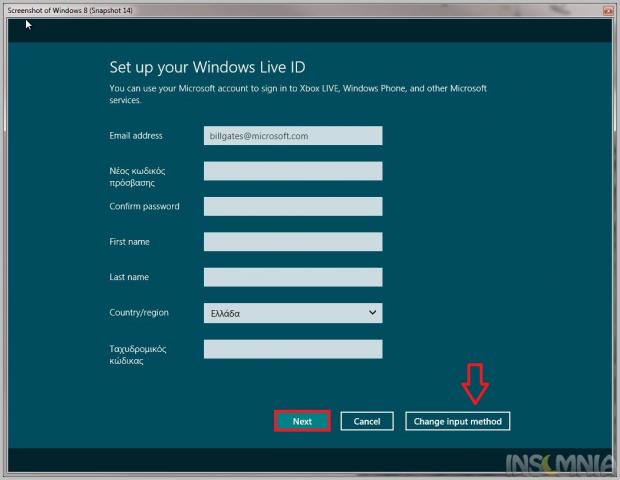620x480 pixels.
Task: Select the First name text box
Action: [293, 242]
